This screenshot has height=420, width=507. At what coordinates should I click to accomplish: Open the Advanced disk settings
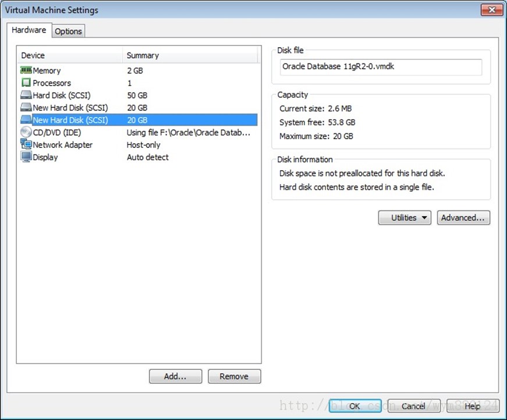(x=463, y=218)
